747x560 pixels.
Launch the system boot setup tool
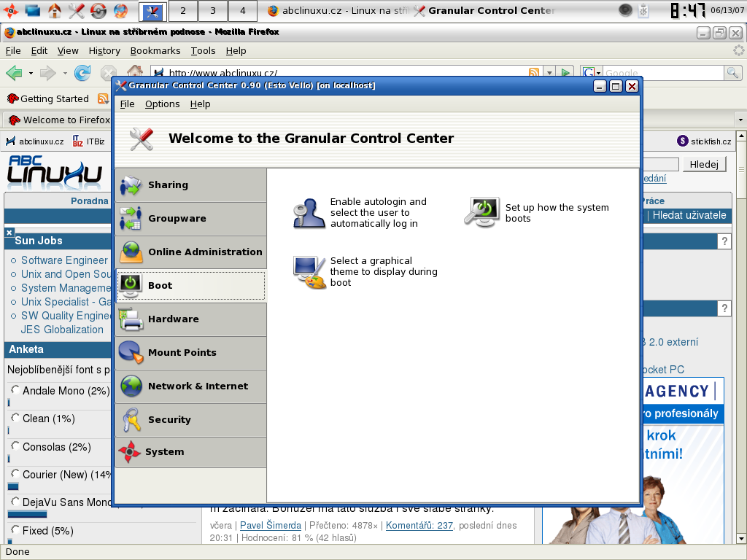(x=537, y=213)
